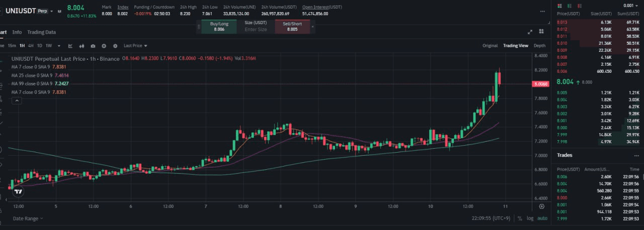Close the floating Buy/Sell order widget
Viewport: 644px width, 230px height.
[x=312, y=27]
